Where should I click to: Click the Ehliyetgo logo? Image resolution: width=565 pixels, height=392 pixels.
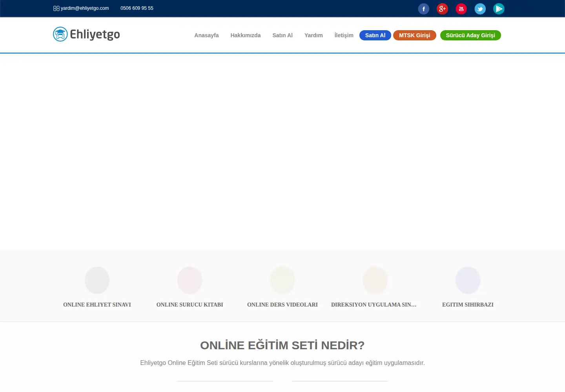(x=86, y=34)
